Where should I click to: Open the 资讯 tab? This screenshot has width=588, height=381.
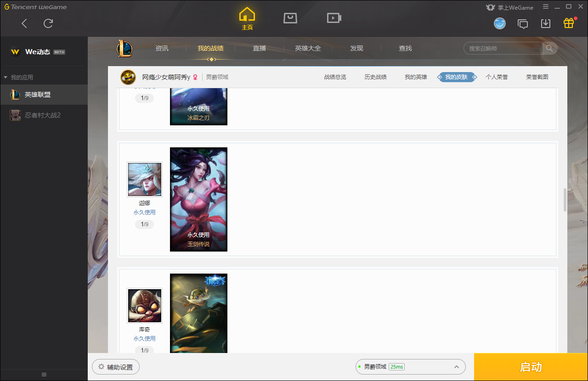click(x=162, y=48)
